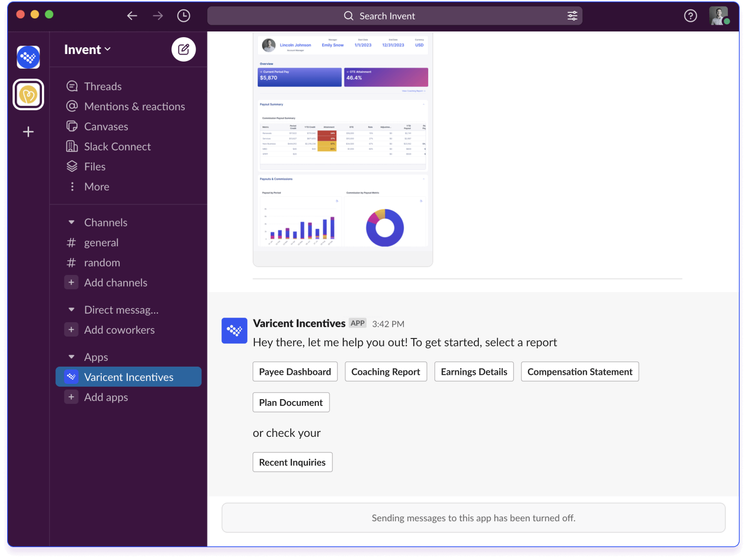
Task: Open Slack Connect
Action: click(117, 146)
